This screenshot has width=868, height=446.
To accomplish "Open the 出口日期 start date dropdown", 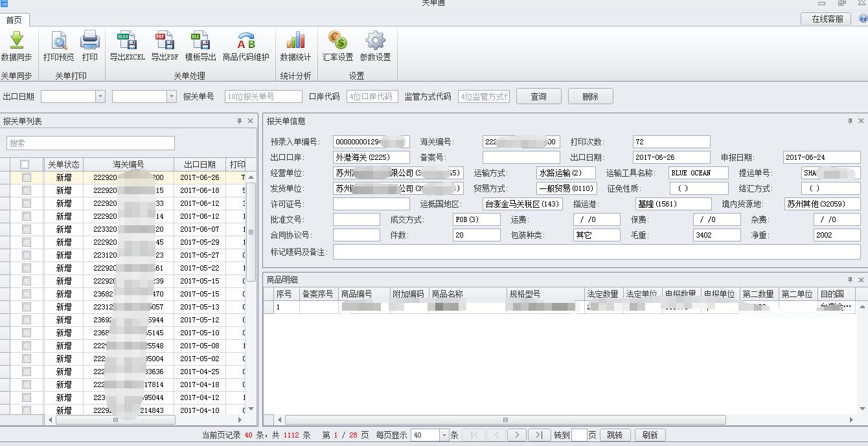I will point(100,96).
